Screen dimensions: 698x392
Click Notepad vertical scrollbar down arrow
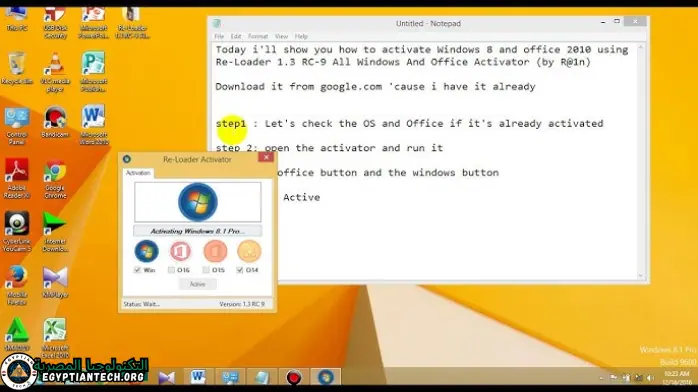point(641,276)
